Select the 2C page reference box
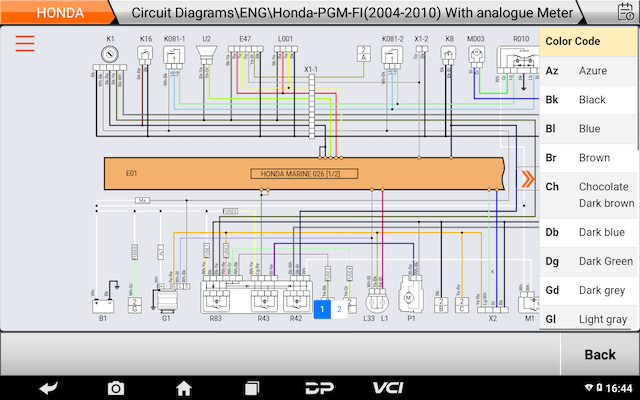This screenshot has height=400, width=640. (461, 305)
